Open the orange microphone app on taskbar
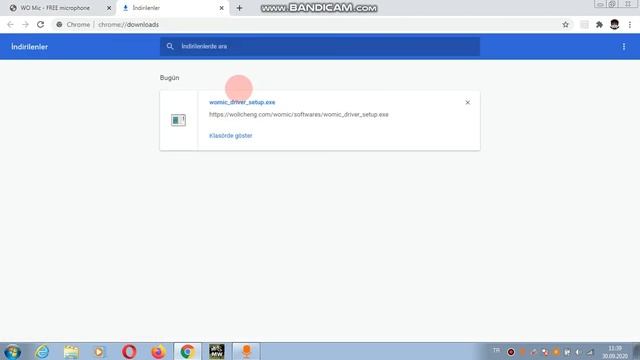Screen dimensions: 640x360 tap(246, 351)
